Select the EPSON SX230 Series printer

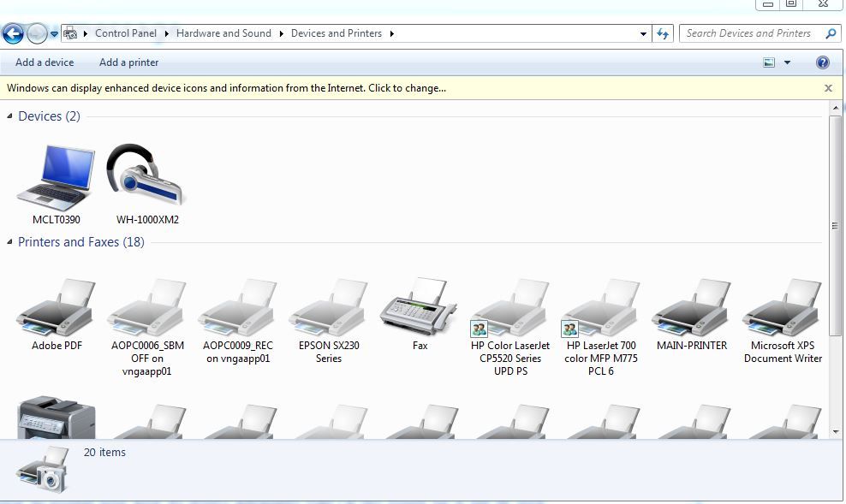coord(329,308)
